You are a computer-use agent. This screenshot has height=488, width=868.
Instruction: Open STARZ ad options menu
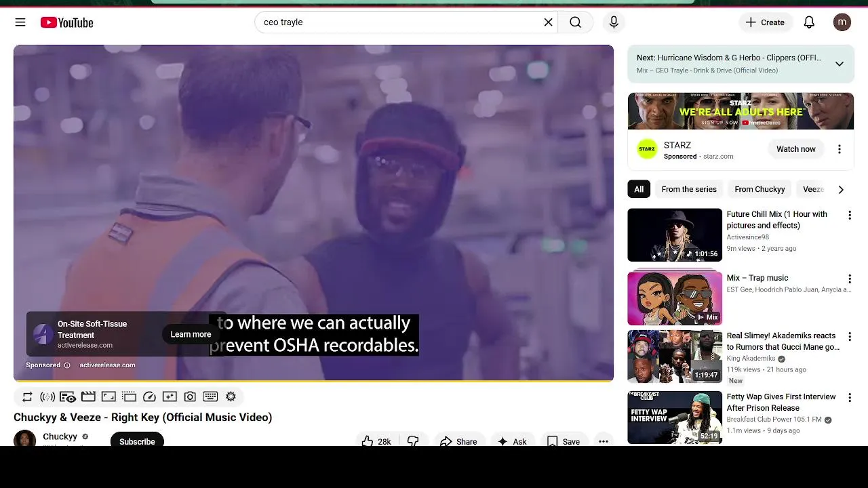click(x=839, y=149)
